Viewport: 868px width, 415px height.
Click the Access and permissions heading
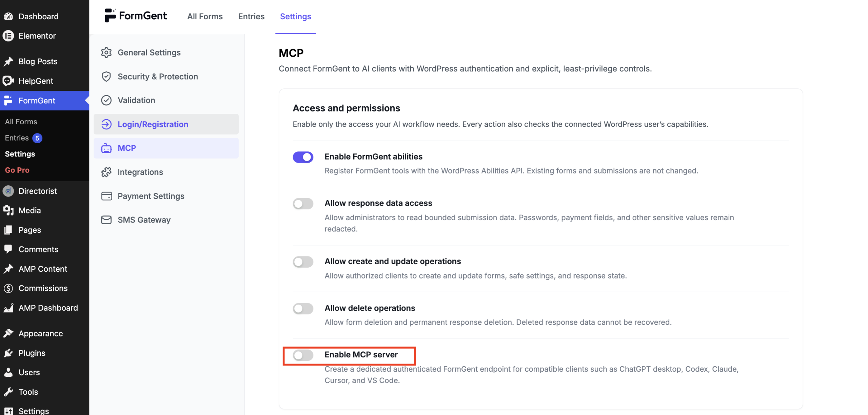[346, 108]
